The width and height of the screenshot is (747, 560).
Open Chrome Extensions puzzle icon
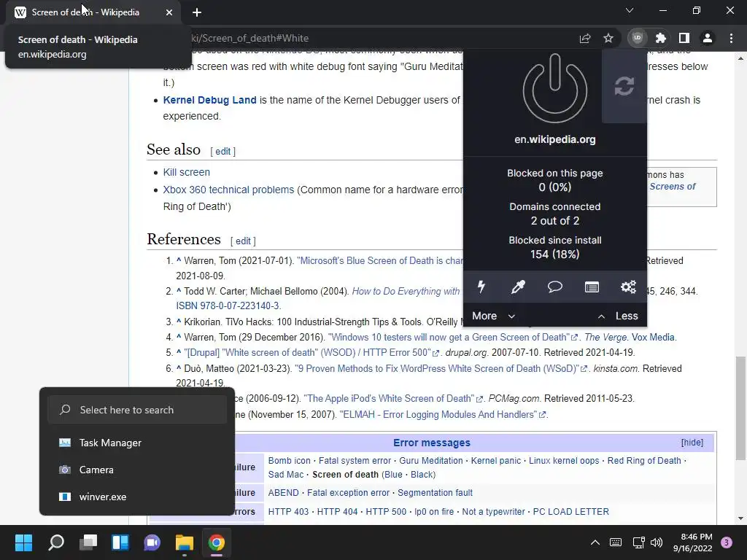(661, 38)
